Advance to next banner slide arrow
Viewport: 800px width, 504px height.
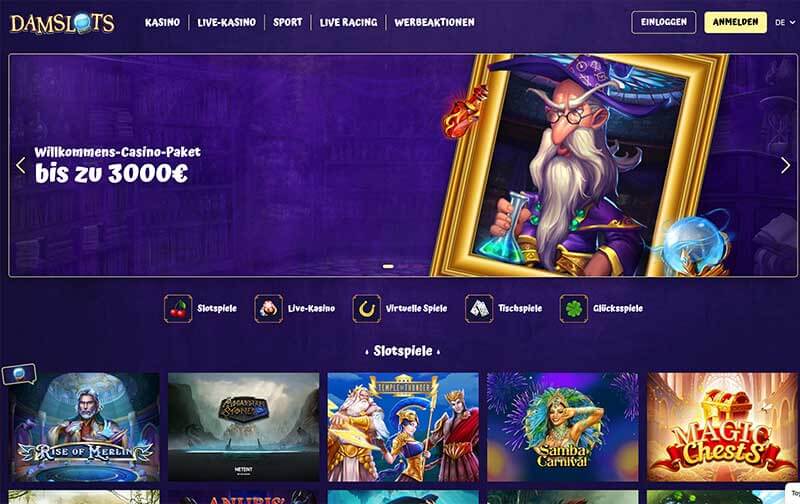(785, 165)
